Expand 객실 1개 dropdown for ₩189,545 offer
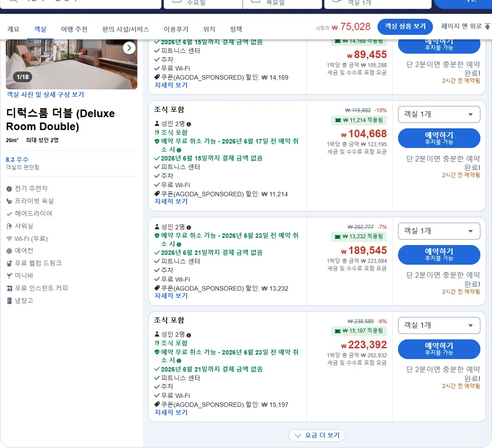The image size is (492, 448). point(439,231)
